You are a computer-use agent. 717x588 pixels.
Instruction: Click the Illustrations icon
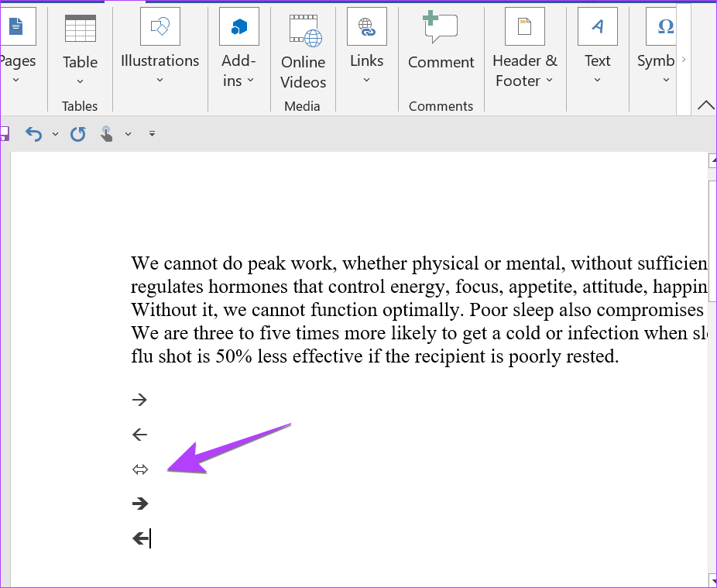coord(160,27)
